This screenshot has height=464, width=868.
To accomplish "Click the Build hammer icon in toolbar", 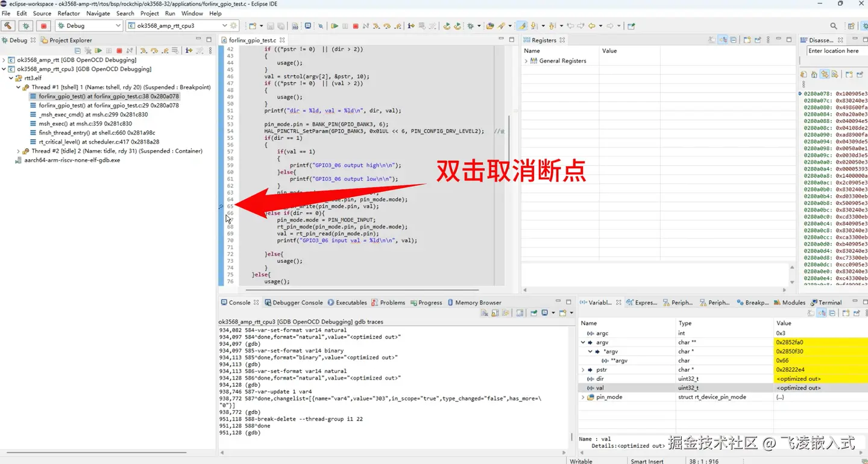I will pos(8,26).
